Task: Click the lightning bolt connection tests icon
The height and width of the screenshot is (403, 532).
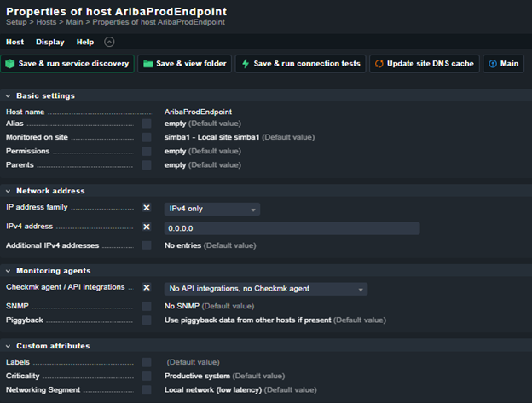Action: (245, 64)
